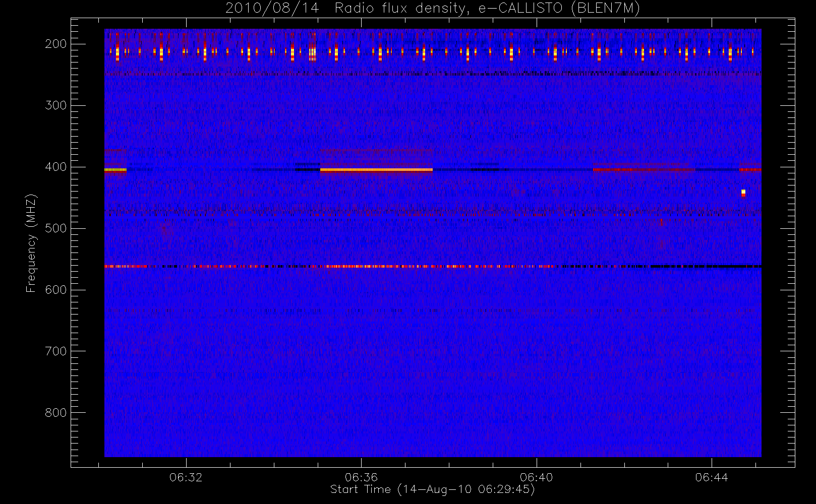The width and height of the screenshot is (816, 504).
Task: Click the 300 frequency tick label
Action: pos(56,105)
